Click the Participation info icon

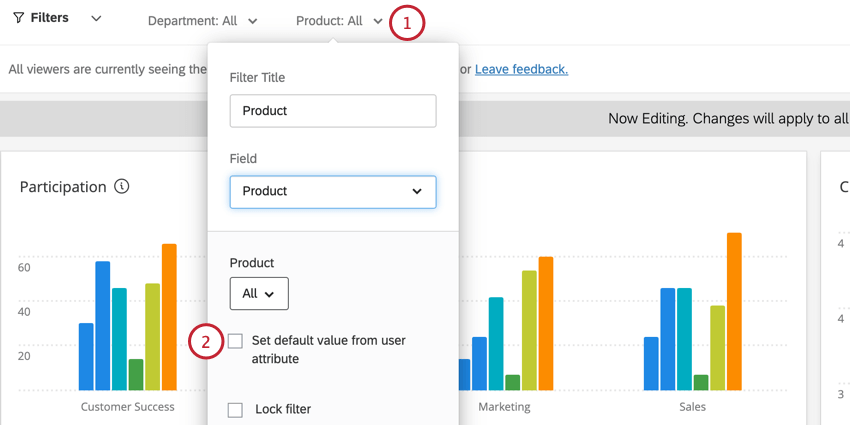click(x=122, y=187)
